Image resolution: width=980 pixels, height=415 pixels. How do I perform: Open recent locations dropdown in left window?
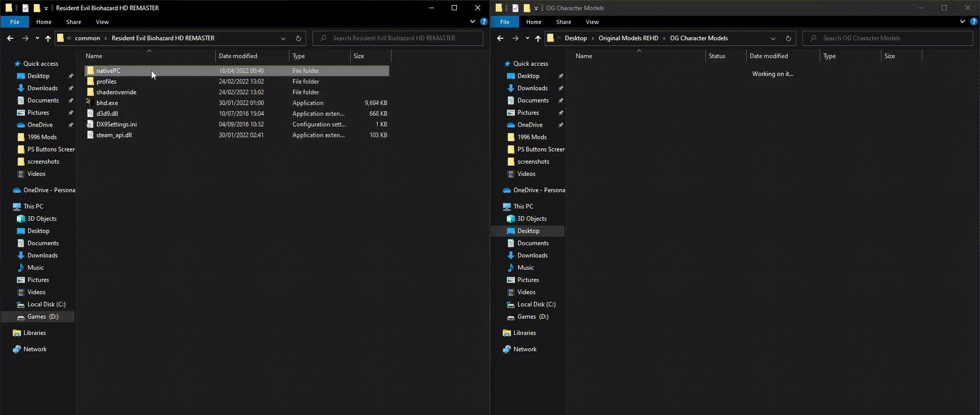37,38
